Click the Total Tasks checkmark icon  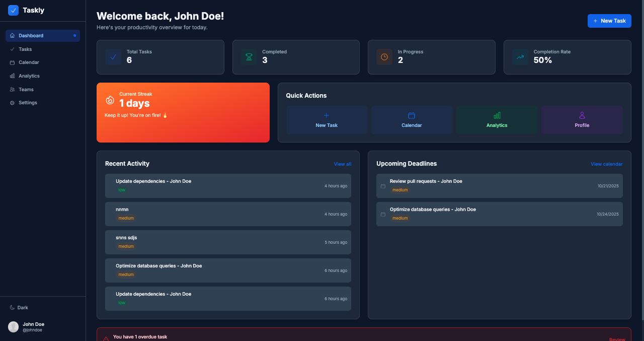pyautogui.click(x=113, y=57)
